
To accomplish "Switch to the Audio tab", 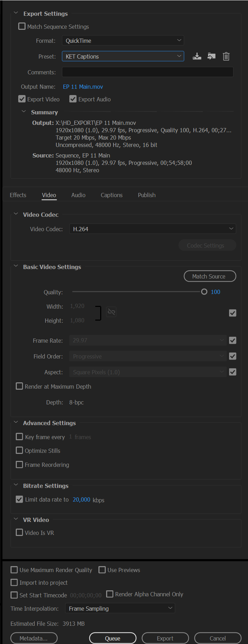I will [78, 195].
